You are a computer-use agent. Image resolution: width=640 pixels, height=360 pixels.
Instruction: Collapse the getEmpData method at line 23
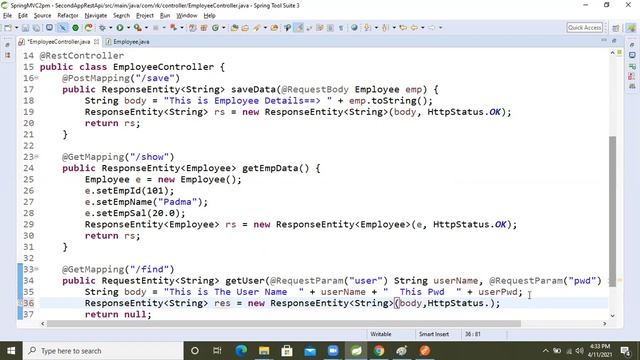pos(36,156)
